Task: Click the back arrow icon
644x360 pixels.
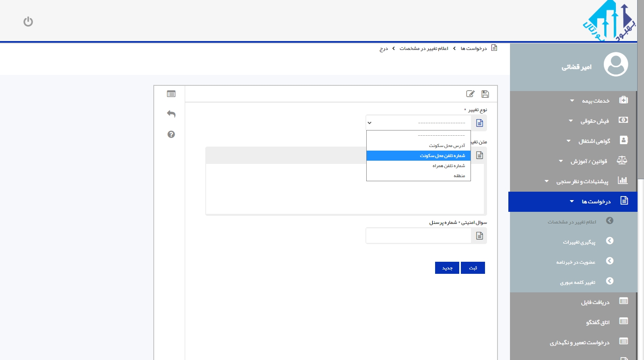Action: (171, 114)
